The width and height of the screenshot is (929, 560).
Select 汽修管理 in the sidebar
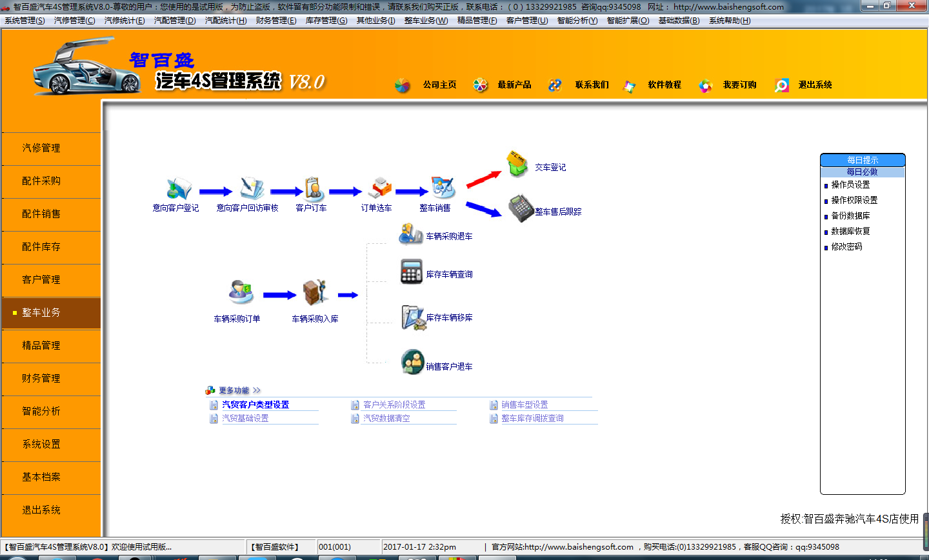(51, 148)
